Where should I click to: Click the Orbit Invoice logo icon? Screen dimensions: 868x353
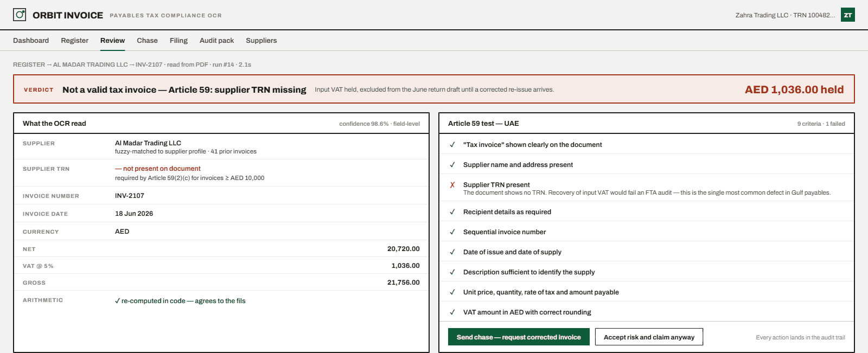(20, 15)
